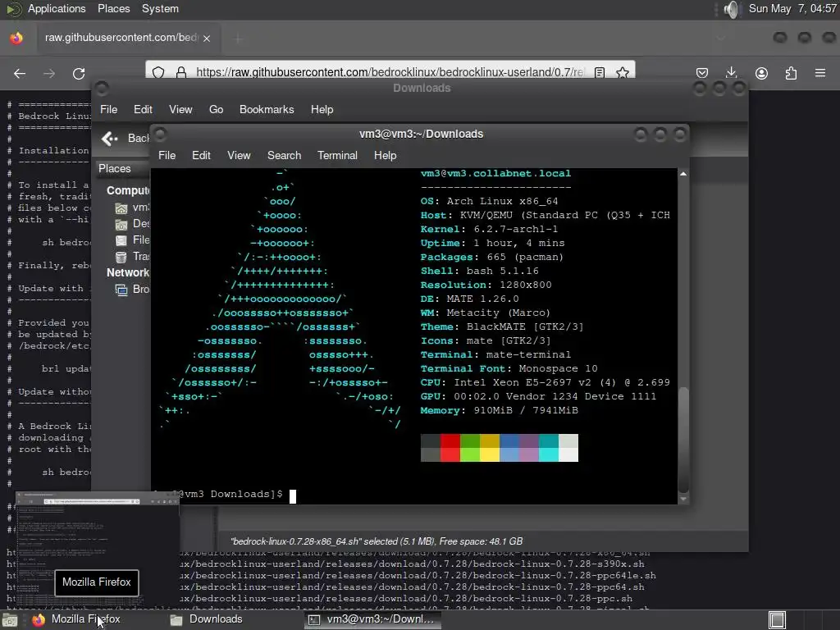Open the Terminal menu in terminal
Viewport: 840px width, 630px height.
pos(337,155)
